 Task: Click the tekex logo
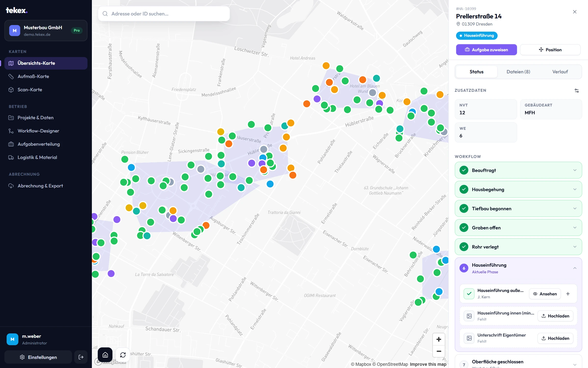click(17, 10)
